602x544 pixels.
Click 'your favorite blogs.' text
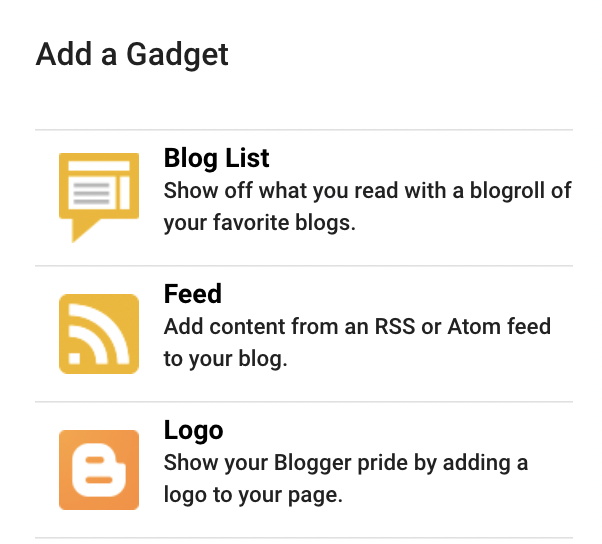pos(260,223)
